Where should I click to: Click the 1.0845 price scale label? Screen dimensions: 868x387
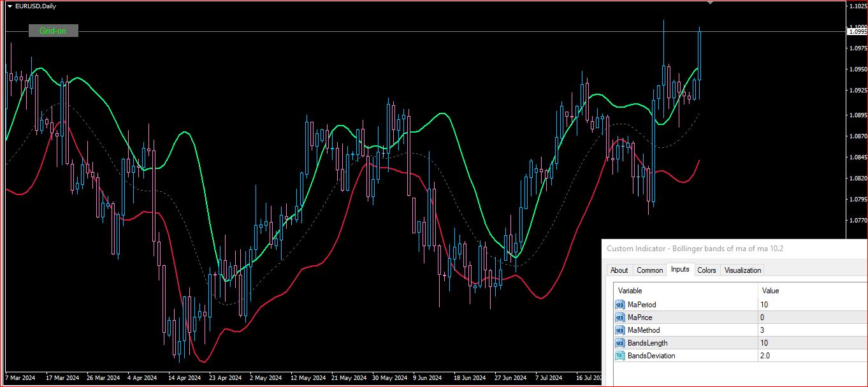pyautogui.click(x=858, y=157)
